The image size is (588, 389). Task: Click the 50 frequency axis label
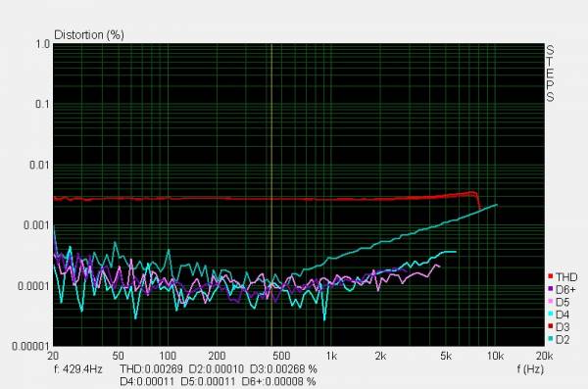coord(119,356)
